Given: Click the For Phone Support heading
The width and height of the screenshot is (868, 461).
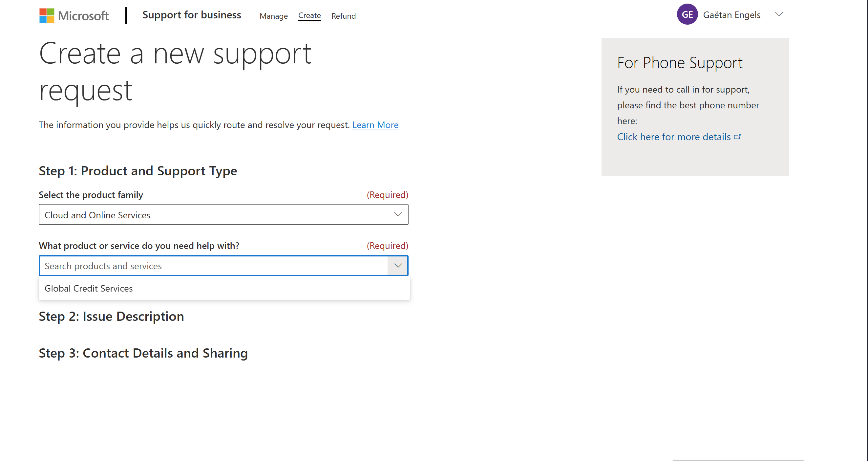Looking at the screenshot, I should click(x=680, y=63).
